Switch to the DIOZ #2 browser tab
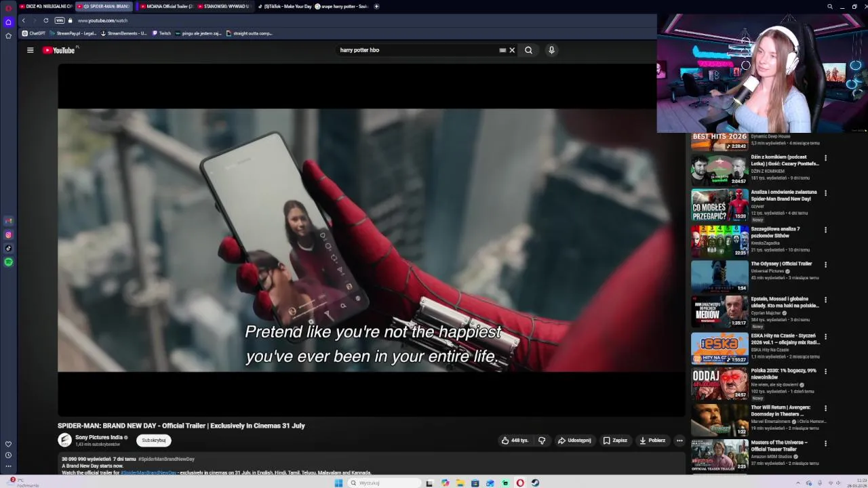The image size is (868, 488). point(45,6)
